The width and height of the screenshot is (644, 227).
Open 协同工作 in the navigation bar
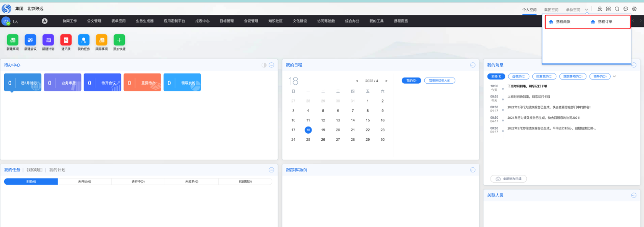click(69, 21)
